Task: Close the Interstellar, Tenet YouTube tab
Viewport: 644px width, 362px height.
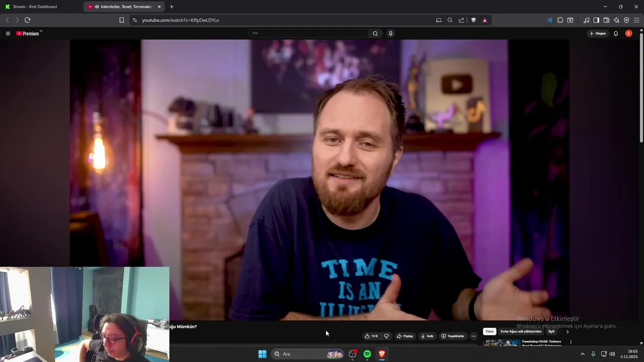Action: point(159,7)
